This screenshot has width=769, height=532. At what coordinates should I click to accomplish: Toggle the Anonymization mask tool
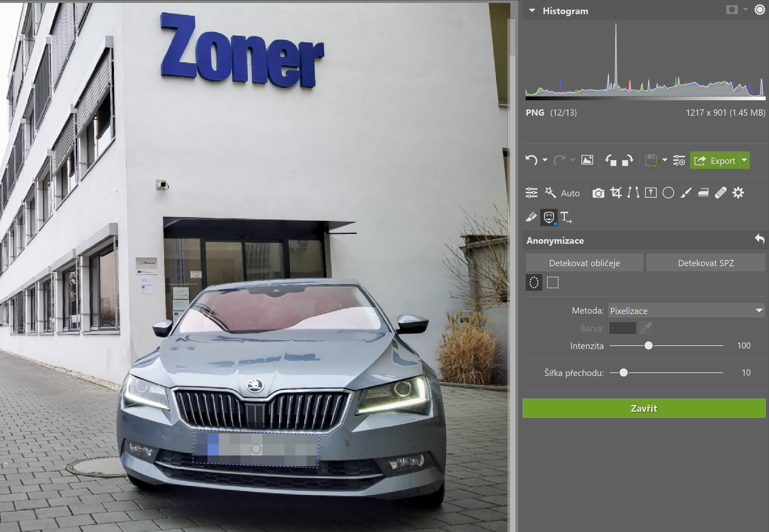[x=549, y=217]
